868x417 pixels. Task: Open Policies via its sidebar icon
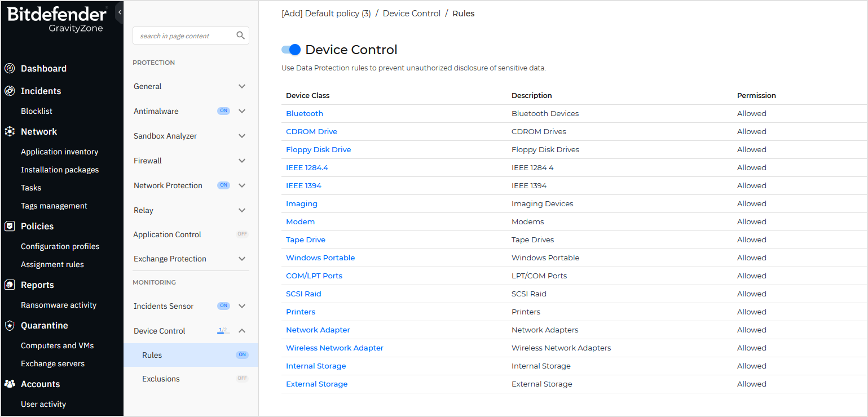[10, 226]
